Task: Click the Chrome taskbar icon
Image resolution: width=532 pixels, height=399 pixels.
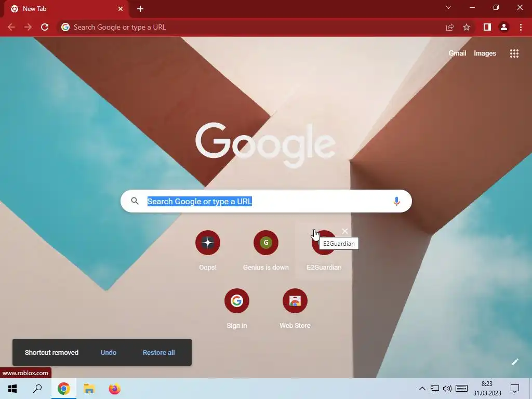Action: coord(64,389)
